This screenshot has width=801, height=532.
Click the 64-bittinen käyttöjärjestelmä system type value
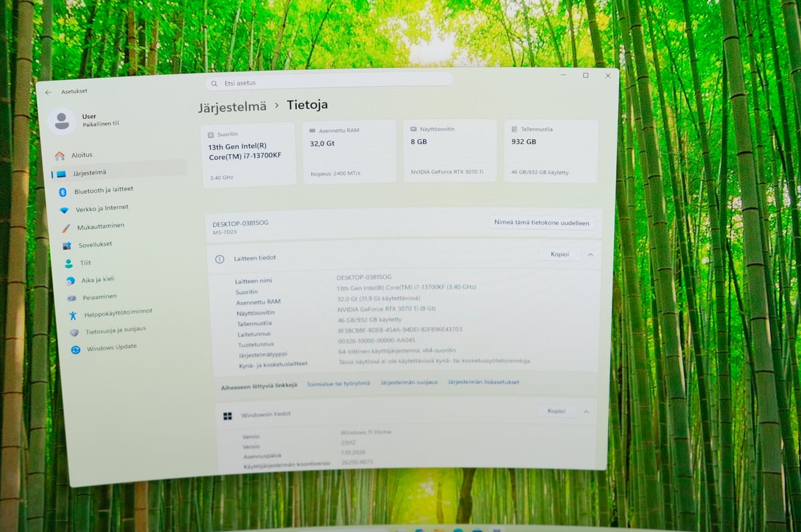coord(397,351)
